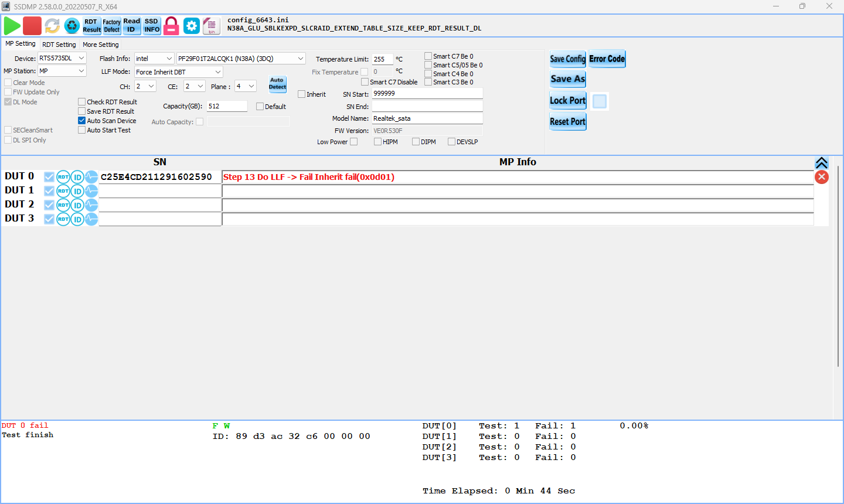Click the waveform icon for DUT 2
This screenshot has height=504, width=844.
(x=91, y=205)
